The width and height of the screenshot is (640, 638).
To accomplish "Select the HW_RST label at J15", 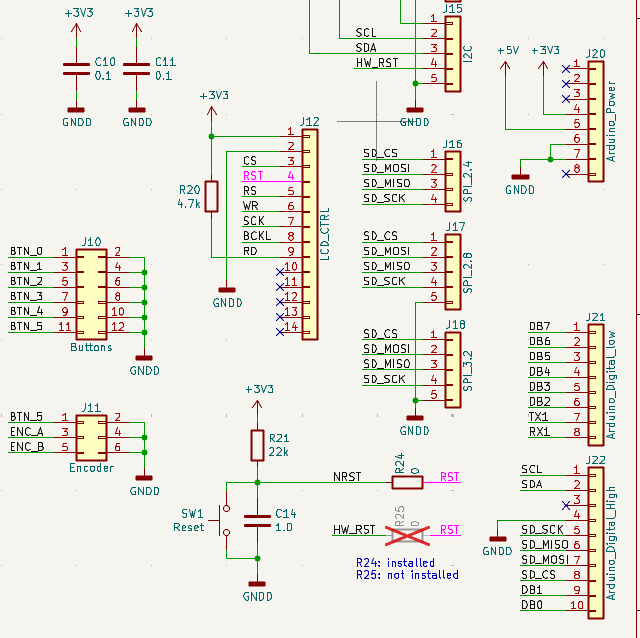I will point(376,63).
